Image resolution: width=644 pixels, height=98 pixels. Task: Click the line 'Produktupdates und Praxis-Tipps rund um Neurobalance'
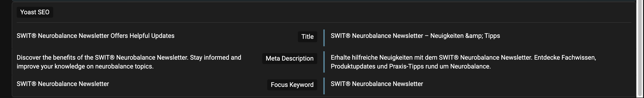point(411,66)
